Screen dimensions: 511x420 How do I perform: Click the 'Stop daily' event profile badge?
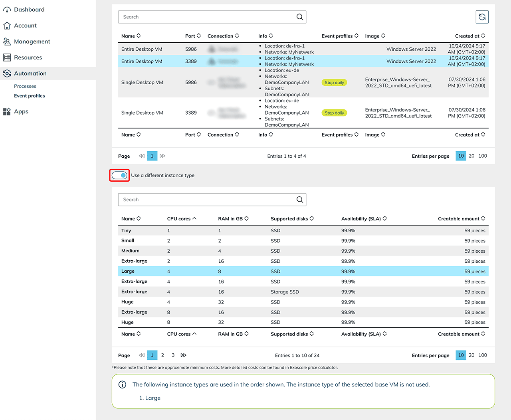tap(334, 83)
